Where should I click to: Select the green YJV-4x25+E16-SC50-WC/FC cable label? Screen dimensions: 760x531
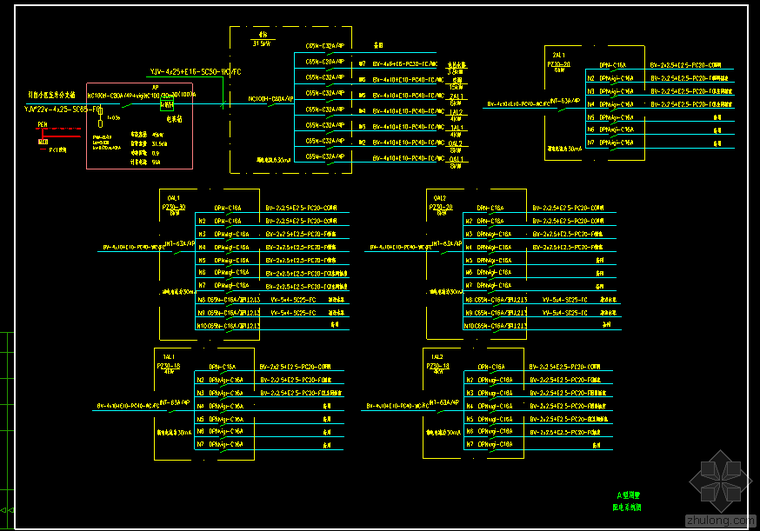pos(195,72)
